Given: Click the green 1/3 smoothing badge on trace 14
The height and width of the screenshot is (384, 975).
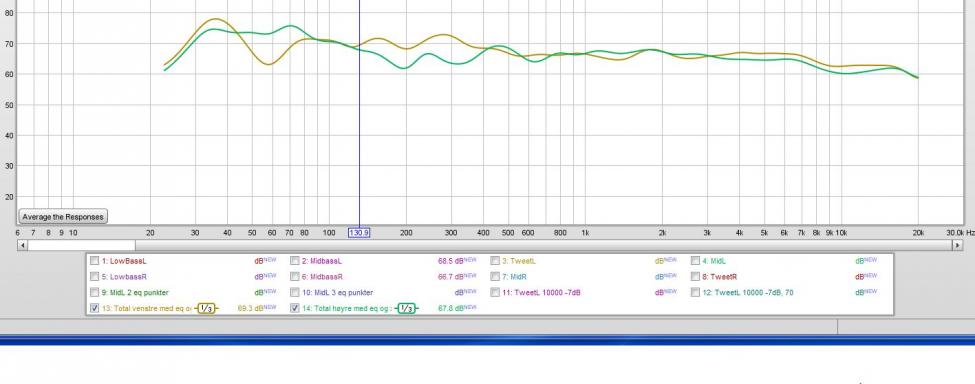Looking at the screenshot, I should pyautogui.click(x=406, y=308).
